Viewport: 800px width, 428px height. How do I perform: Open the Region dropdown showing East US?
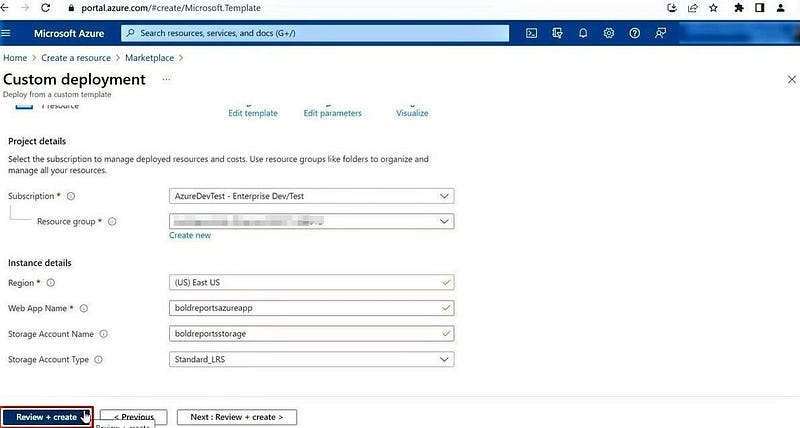[311, 283]
